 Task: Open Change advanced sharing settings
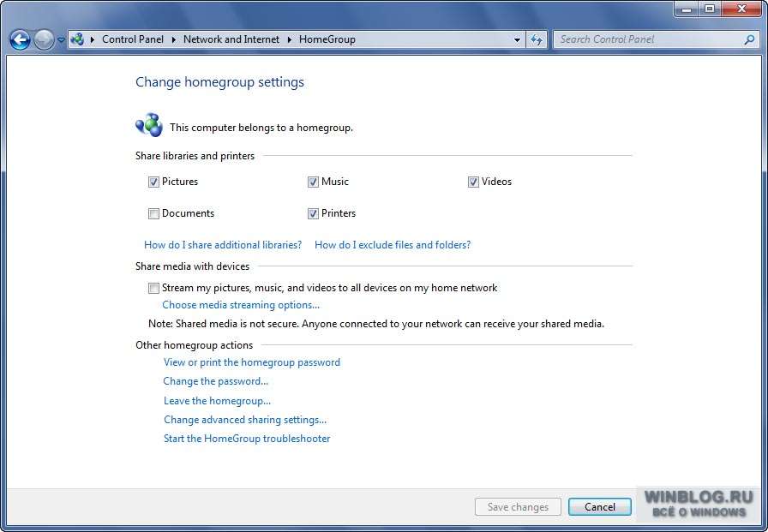pyautogui.click(x=245, y=420)
